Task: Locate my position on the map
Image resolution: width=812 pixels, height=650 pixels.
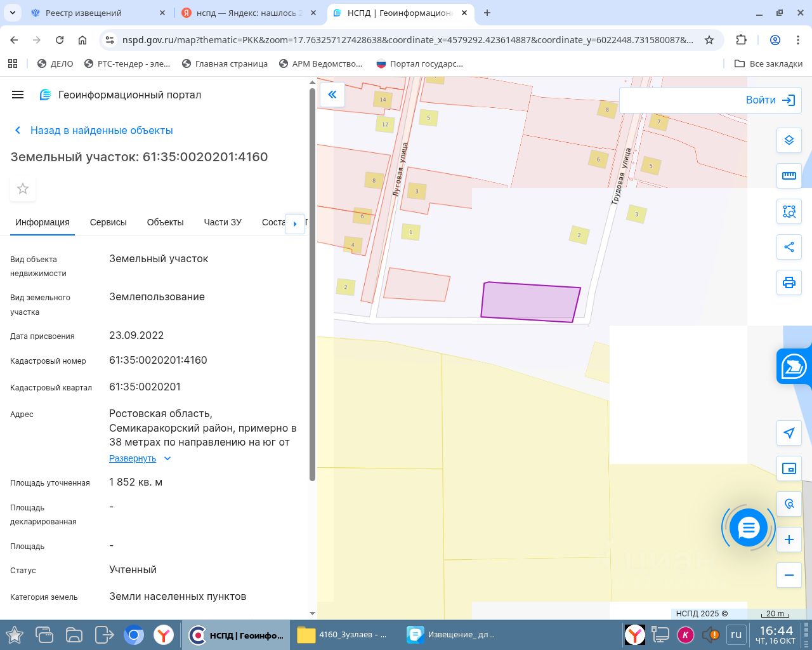Action: click(789, 433)
